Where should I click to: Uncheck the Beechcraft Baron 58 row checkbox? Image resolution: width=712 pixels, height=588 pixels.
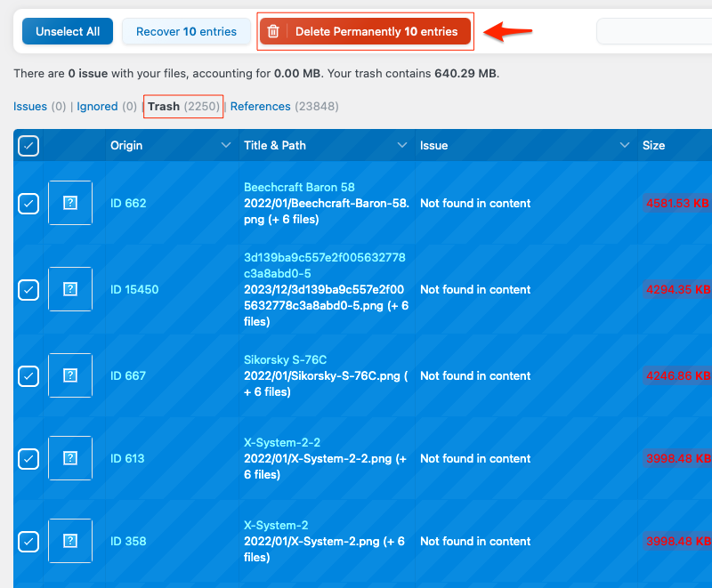pyautogui.click(x=28, y=204)
